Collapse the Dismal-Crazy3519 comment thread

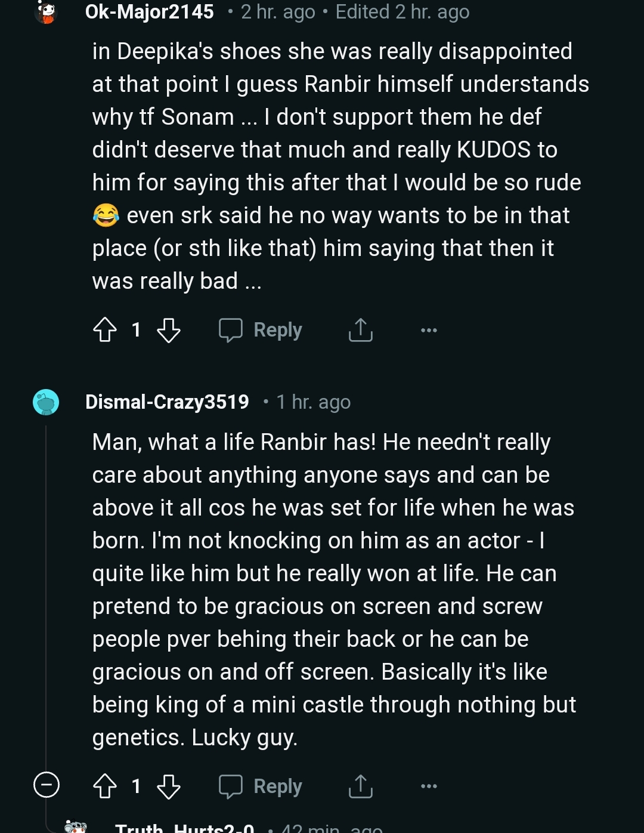46,785
